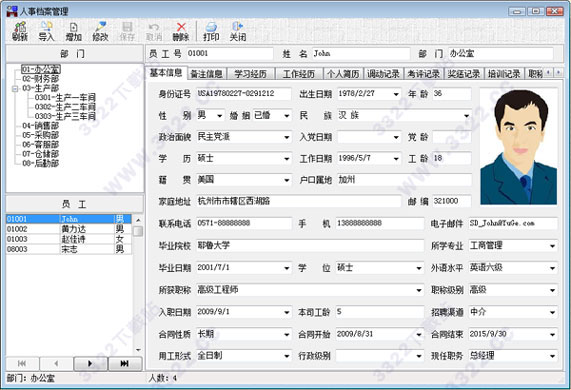Image resolution: width=571 pixels, height=390 pixels.
Task: Select 02-财务部 in department tree
Action: coord(40,79)
